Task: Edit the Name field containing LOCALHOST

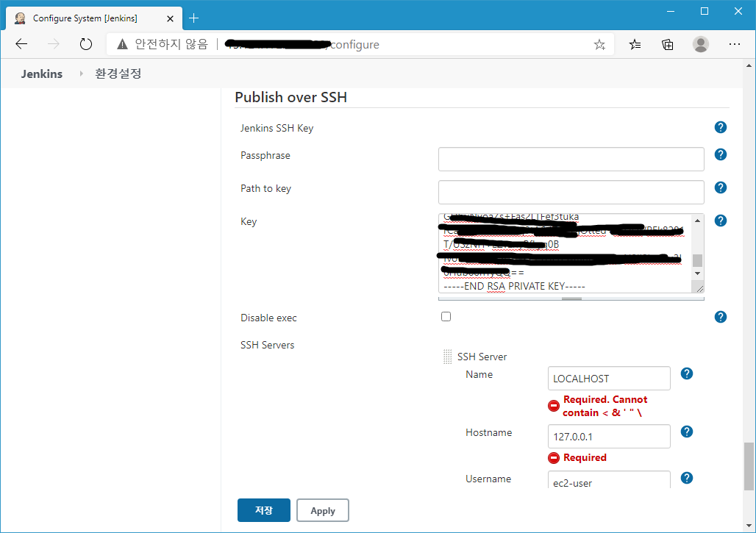Action: (609, 379)
